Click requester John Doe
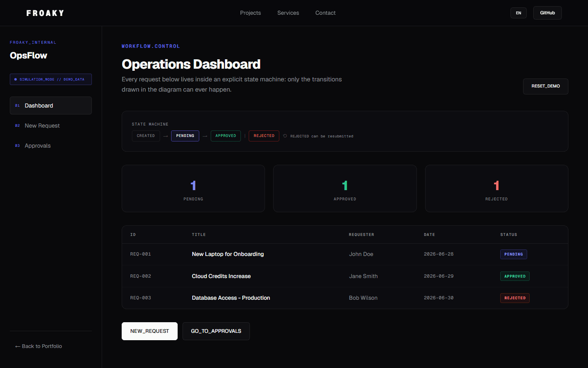588x368 pixels. pos(361,254)
